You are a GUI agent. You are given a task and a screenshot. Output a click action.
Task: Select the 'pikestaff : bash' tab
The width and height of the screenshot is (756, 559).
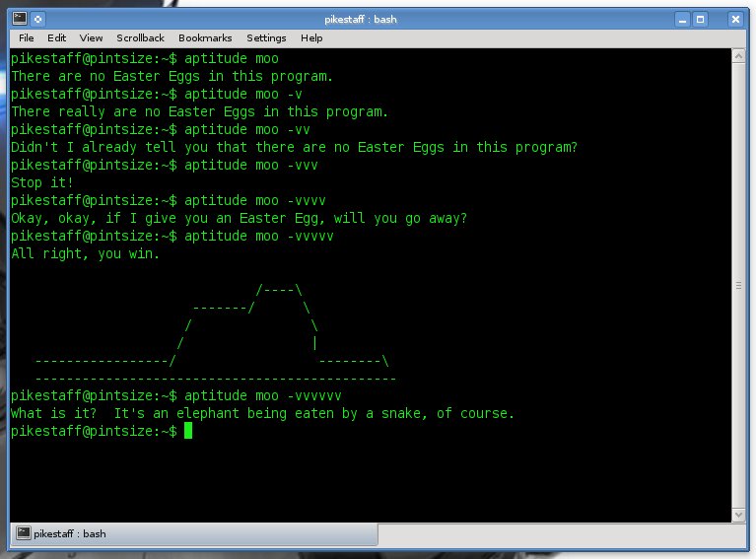click(194, 534)
